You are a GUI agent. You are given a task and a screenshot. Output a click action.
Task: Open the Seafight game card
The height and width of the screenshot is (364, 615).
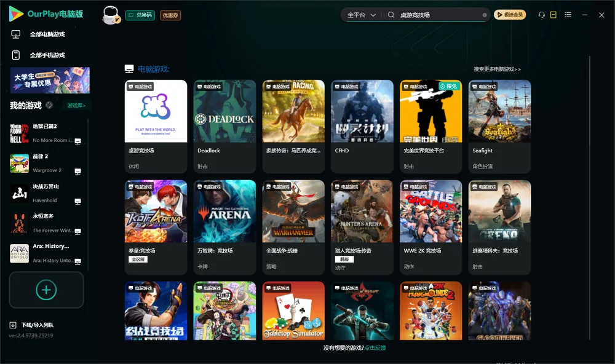[x=499, y=126]
